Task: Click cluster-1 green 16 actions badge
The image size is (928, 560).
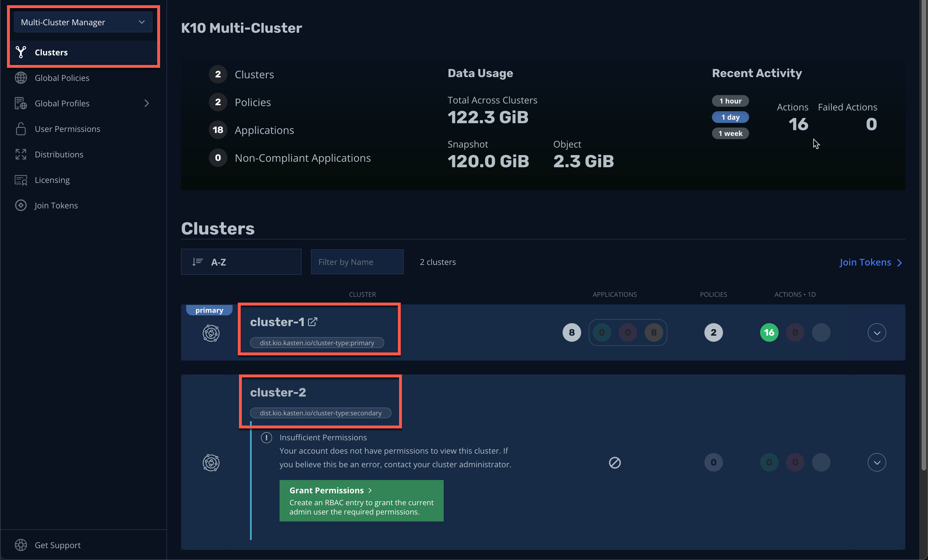Action: 769,333
